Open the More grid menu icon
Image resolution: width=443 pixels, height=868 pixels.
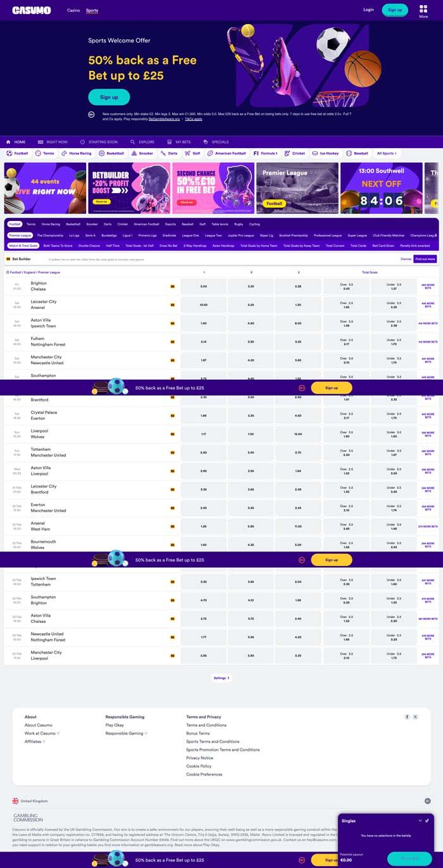point(423,9)
